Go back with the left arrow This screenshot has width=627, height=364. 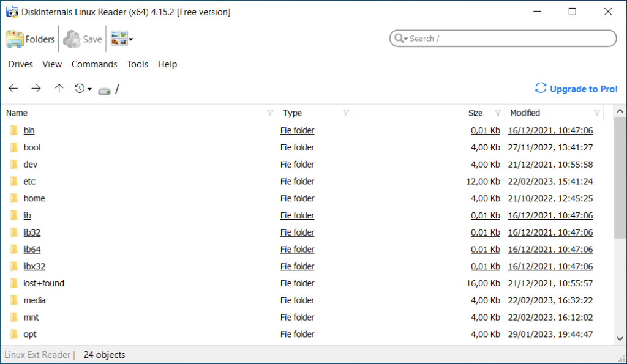[13, 88]
